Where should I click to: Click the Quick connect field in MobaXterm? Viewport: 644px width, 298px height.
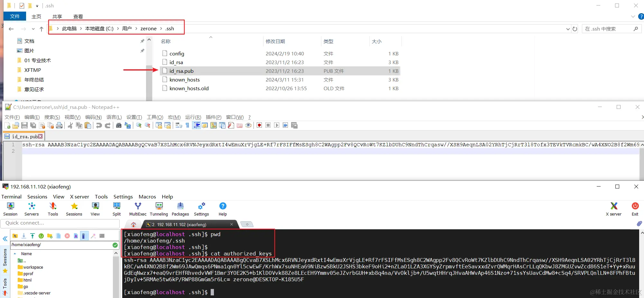click(x=60, y=223)
